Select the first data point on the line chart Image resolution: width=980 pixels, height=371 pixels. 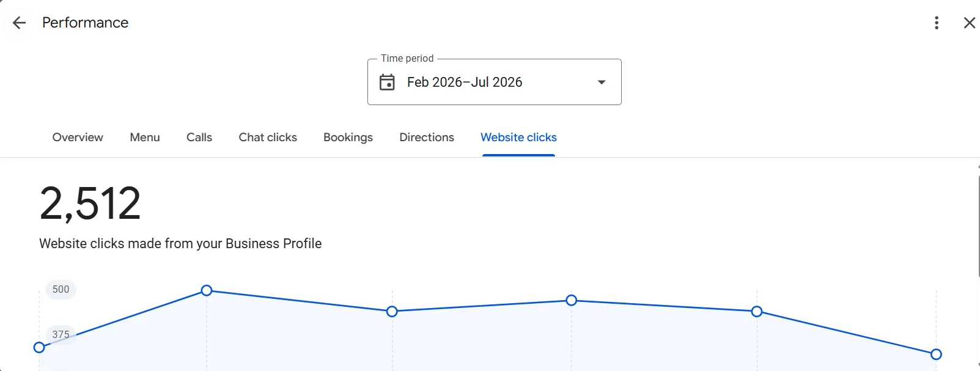click(39, 347)
